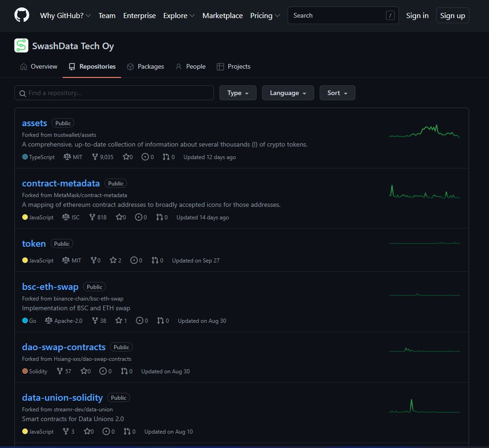
Task: Open issues count for token repo
Action: [x=136, y=260]
